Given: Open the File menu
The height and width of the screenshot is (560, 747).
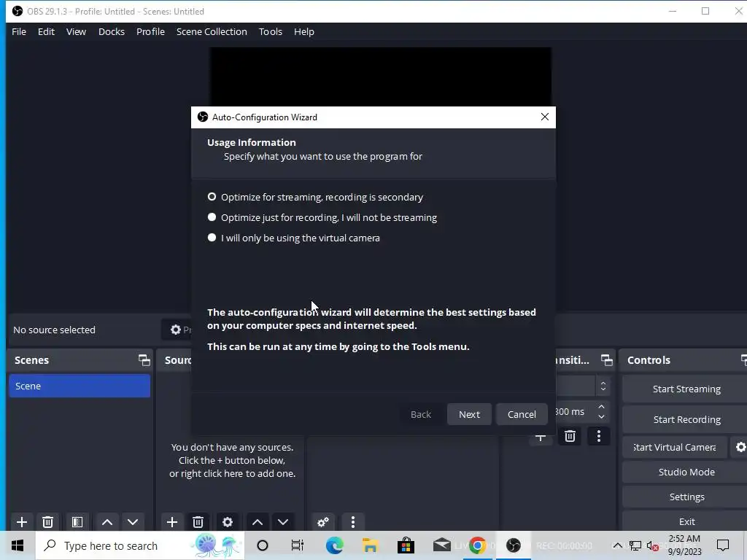Looking at the screenshot, I should (x=19, y=31).
